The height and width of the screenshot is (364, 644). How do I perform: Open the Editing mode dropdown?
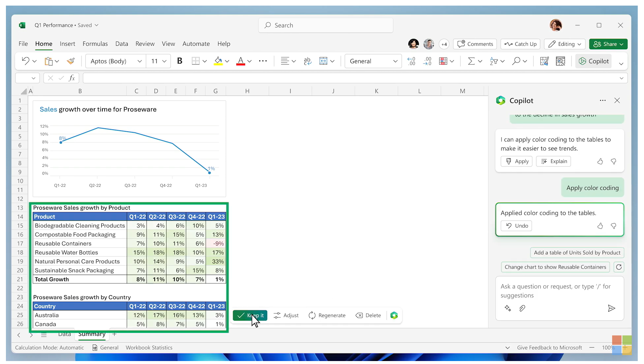[x=565, y=44]
